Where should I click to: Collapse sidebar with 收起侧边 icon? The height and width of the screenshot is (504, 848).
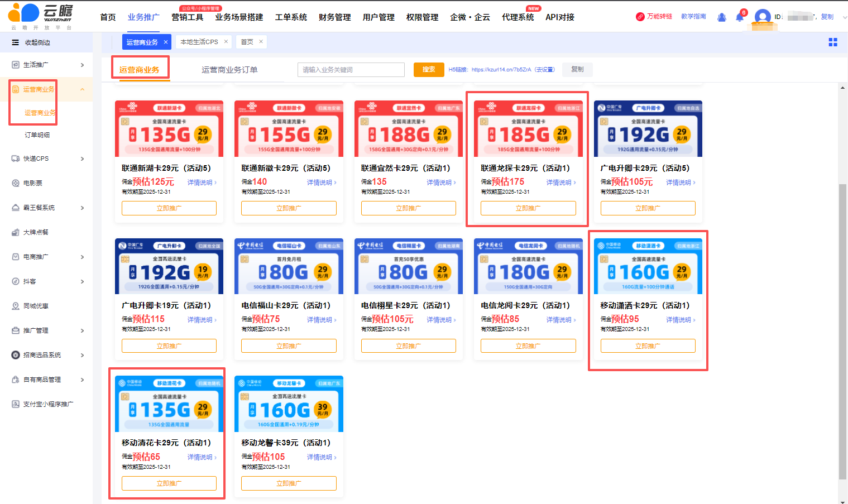pos(16,42)
